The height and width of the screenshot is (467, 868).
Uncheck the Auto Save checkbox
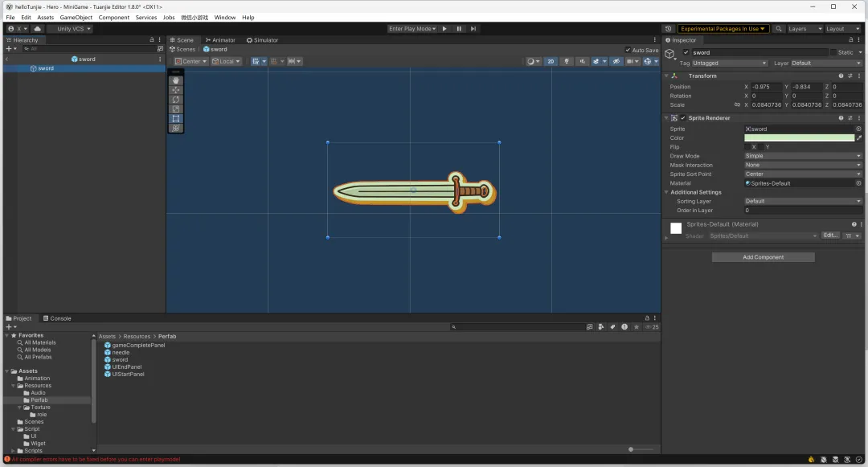(x=628, y=50)
